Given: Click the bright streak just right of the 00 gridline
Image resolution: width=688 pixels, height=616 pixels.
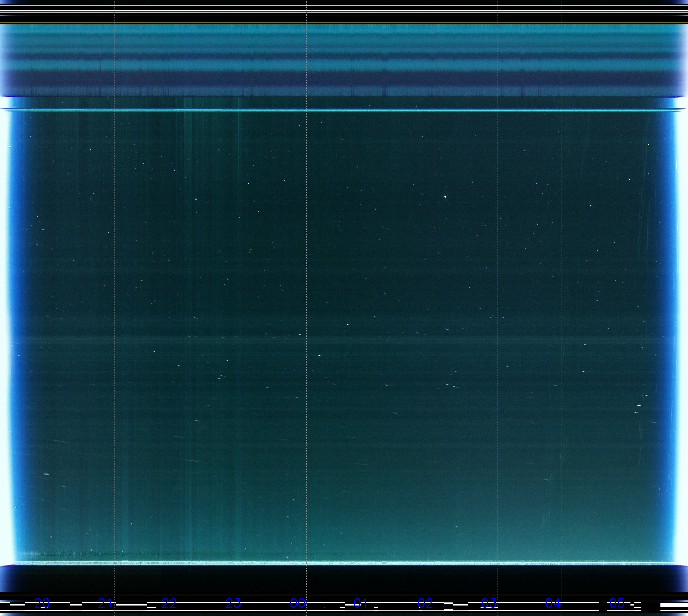Looking at the screenshot, I should click(x=319, y=355).
